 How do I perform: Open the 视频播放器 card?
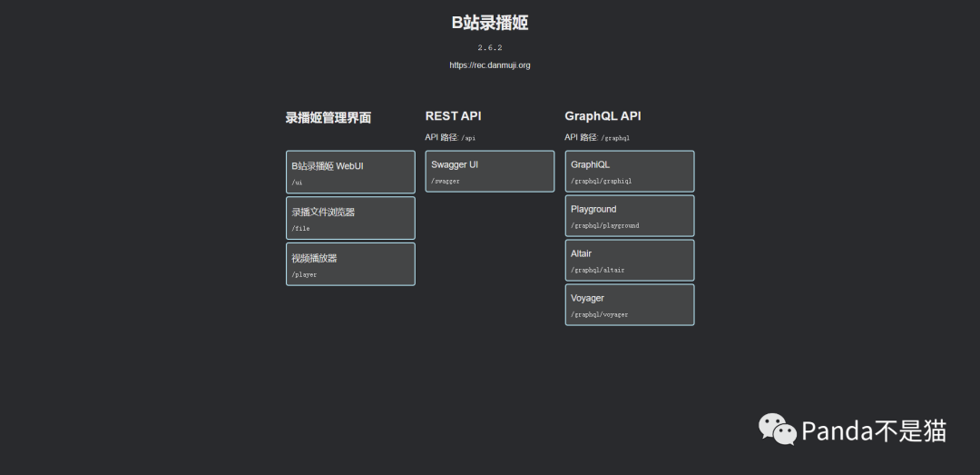coord(350,264)
